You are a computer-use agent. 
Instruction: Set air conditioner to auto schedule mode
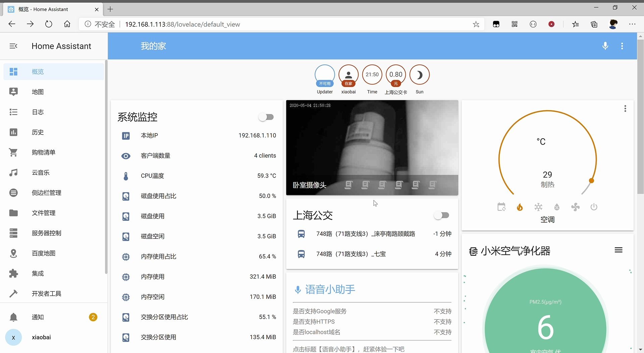tap(501, 207)
